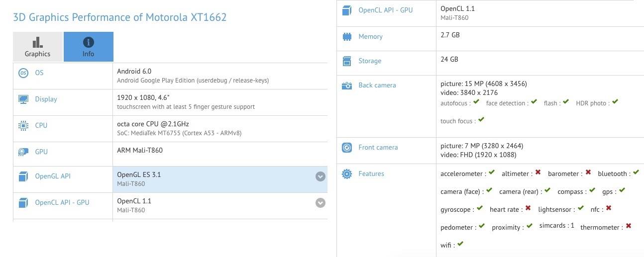Click the accelerometer check mark
The height and width of the screenshot is (257, 644).
click(492, 172)
